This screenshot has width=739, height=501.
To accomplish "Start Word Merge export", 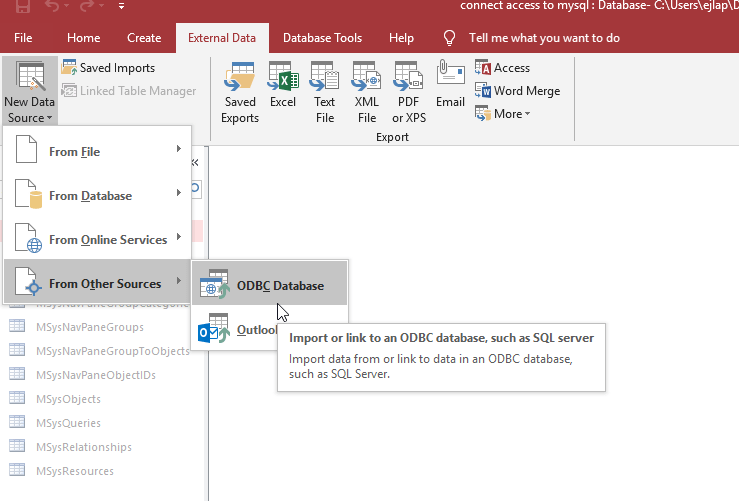I will pos(517,90).
